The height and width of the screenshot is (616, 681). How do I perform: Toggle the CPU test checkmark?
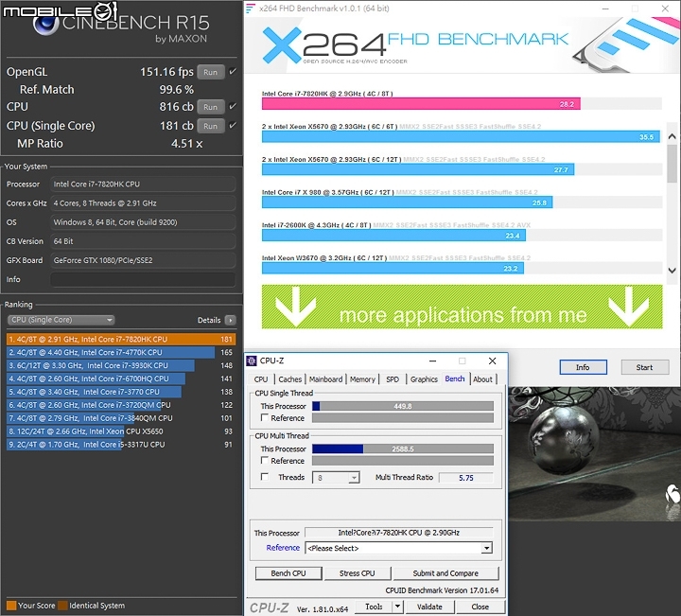coord(233,106)
